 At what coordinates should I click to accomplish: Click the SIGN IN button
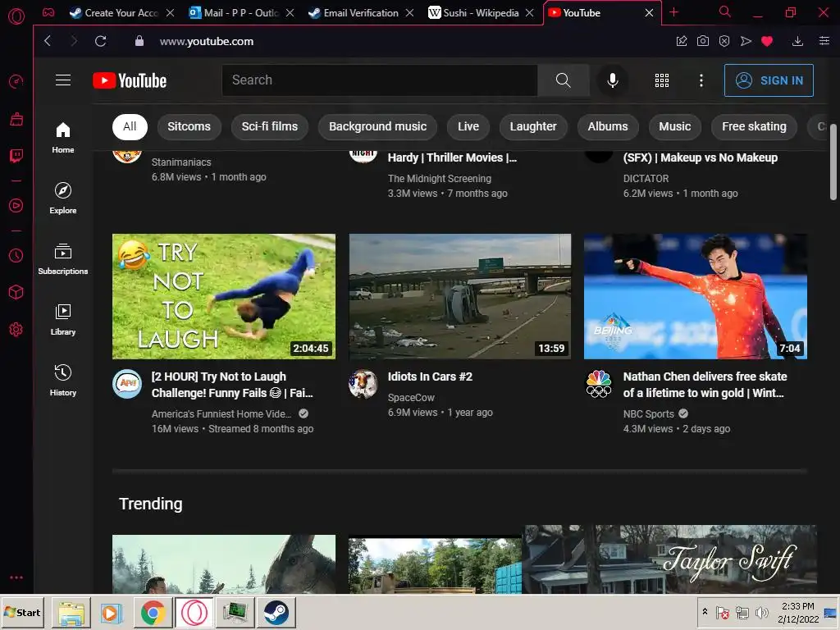click(769, 80)
